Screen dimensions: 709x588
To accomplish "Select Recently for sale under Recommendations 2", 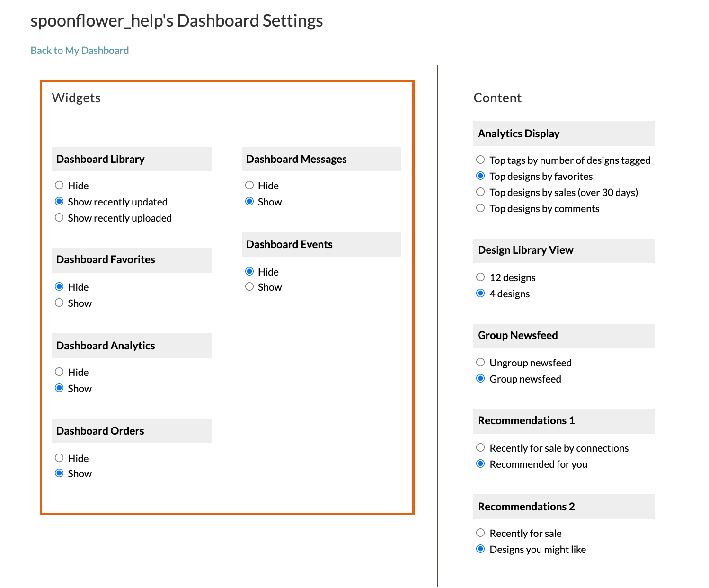I will [480, 533].
